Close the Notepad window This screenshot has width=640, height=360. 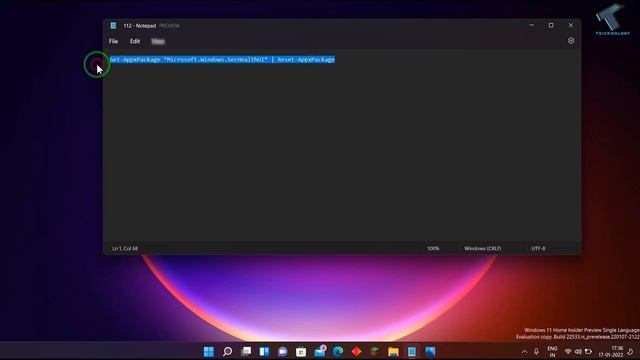coord(571,25)
